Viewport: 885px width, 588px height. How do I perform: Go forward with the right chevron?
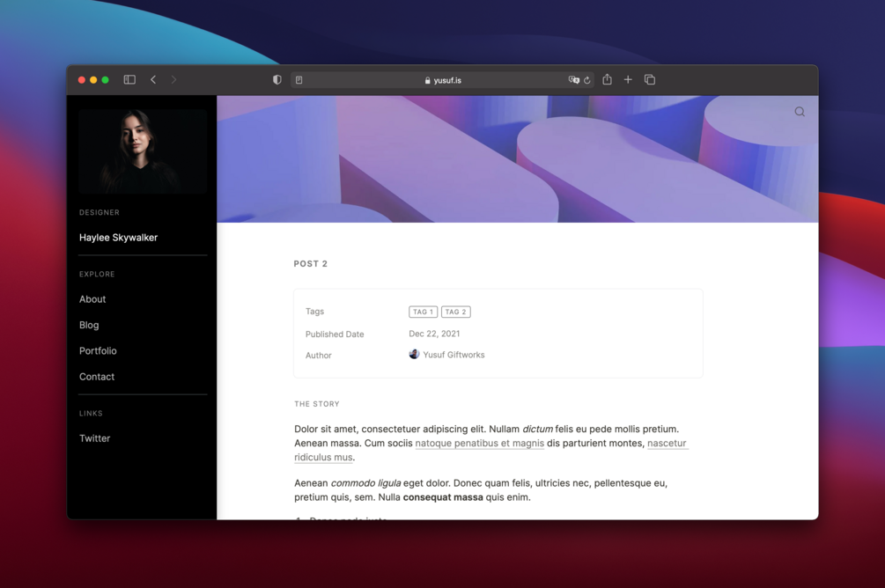point(173,79)
